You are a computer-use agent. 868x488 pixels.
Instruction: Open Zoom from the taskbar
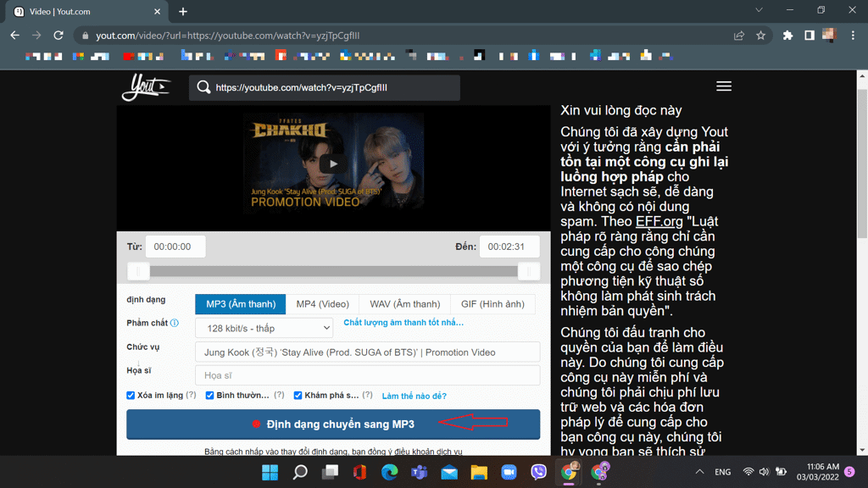pos(509,473)
